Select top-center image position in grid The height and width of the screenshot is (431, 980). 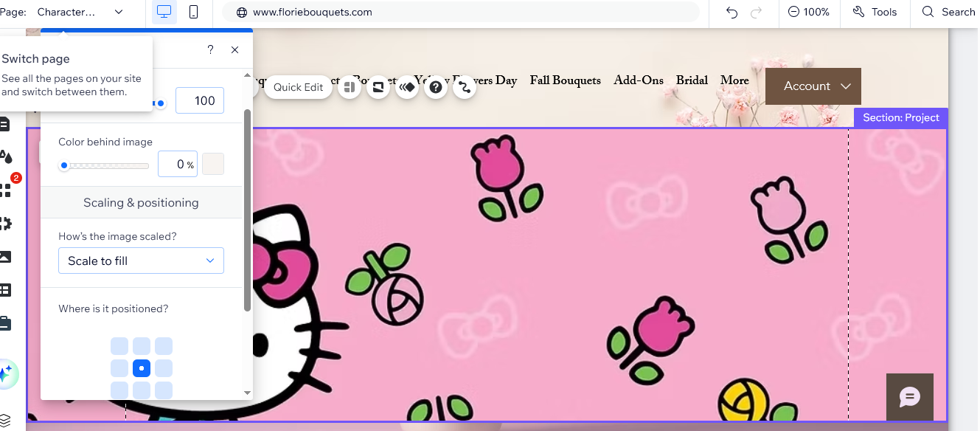point(142,346)
